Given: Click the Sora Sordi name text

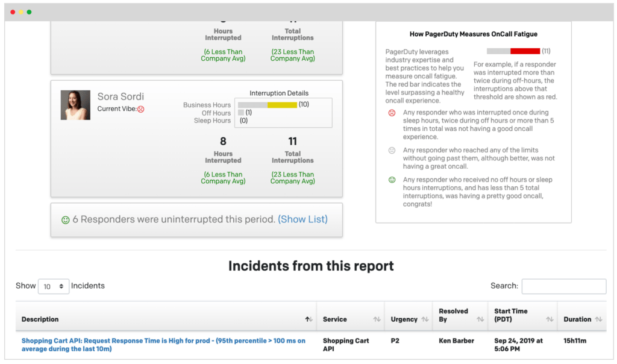Looking at the screenshot, I should click(x=121, y=96).
